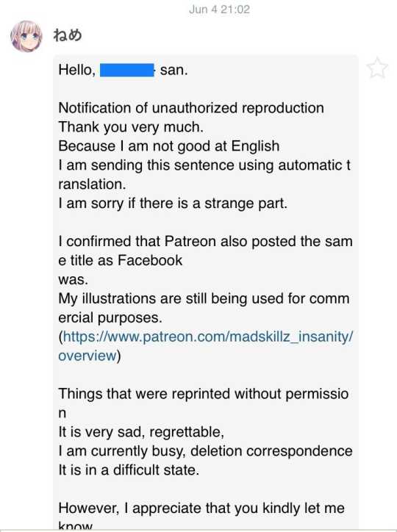Click the 'Hello,' greeting text
This screenshot has width=397, height=532.
click(x=77, y=71)
